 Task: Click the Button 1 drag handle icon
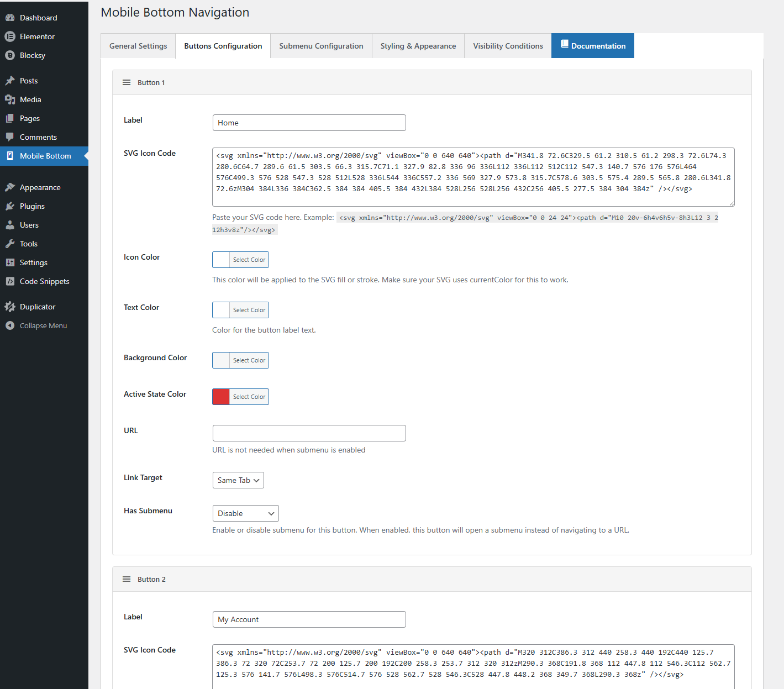127,82
